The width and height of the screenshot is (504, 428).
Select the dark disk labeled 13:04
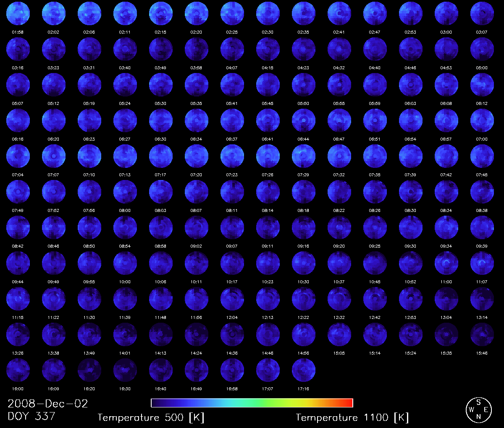pyautogui.click(x=446, y=299)
